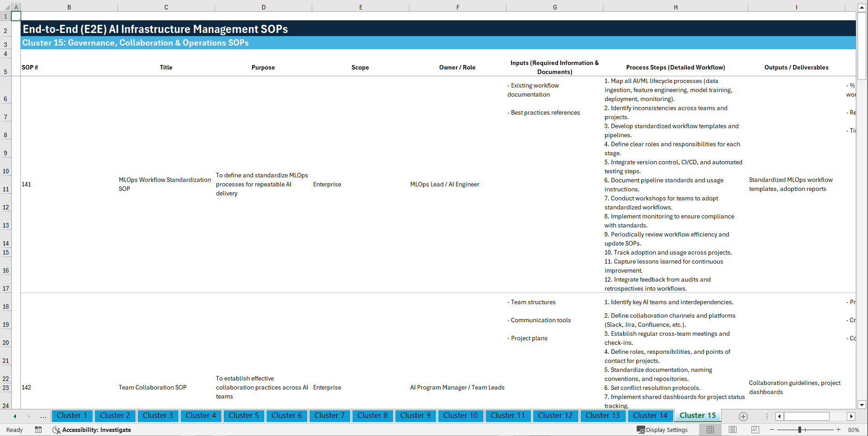Switch to the Cluster 1 sheet tab
Screen dimensions: 868x436
(72, 416)
